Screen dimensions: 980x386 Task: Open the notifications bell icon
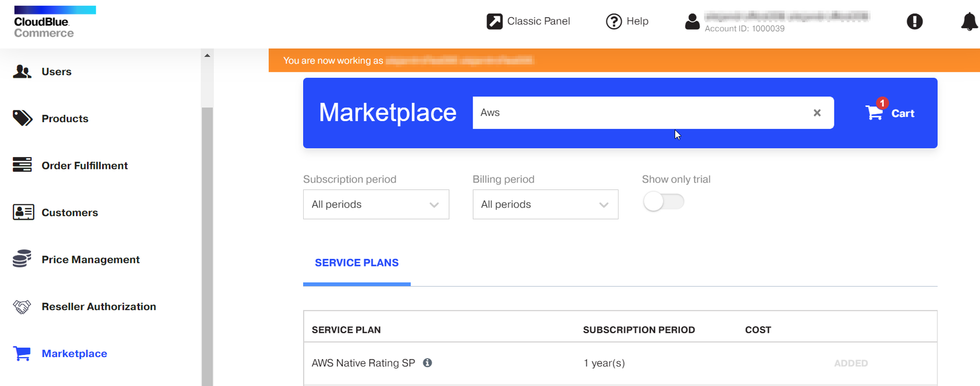click(x=969, y=21)
